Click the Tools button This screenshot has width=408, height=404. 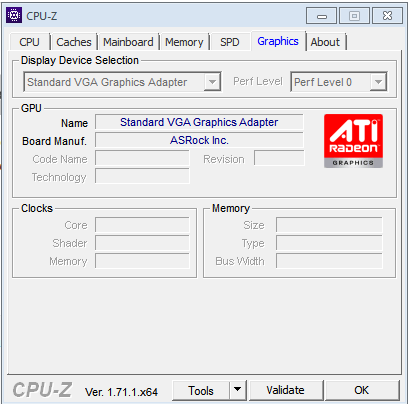click(201, 390)
